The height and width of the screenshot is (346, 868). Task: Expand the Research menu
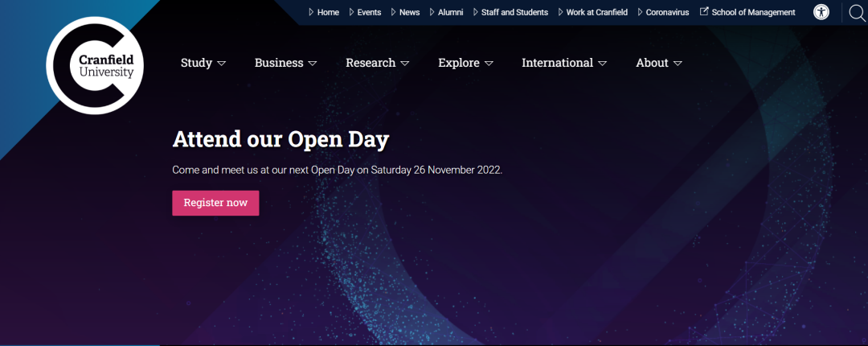[378, 64]
